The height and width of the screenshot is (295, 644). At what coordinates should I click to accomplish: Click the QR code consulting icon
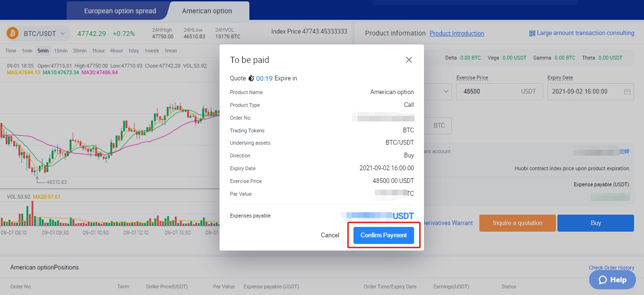coord(532,33)
